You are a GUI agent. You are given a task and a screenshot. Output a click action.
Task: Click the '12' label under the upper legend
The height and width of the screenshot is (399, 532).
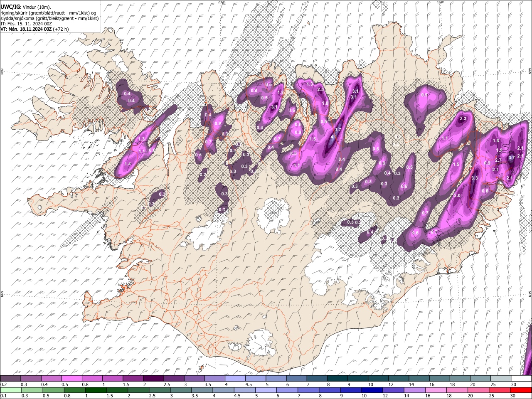coord(391,384)
